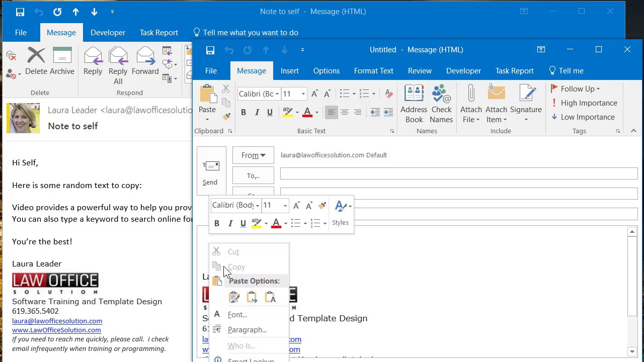Screen dimensions: 644x362
Task: Click Delete in the Note to self window
Action: (x=36, y=61)
